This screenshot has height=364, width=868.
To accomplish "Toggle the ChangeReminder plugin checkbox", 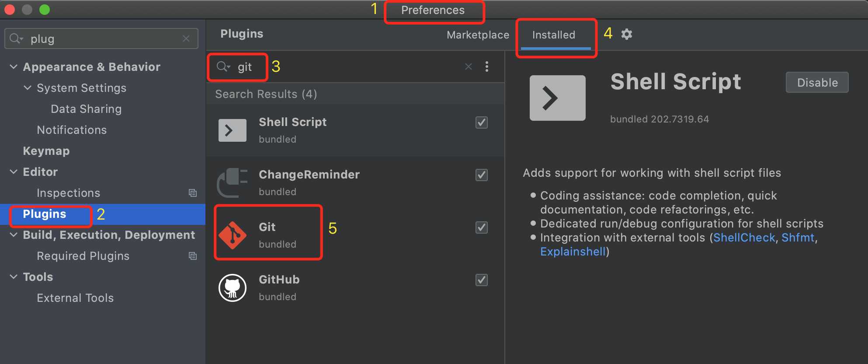I will (x=482, y=175).
